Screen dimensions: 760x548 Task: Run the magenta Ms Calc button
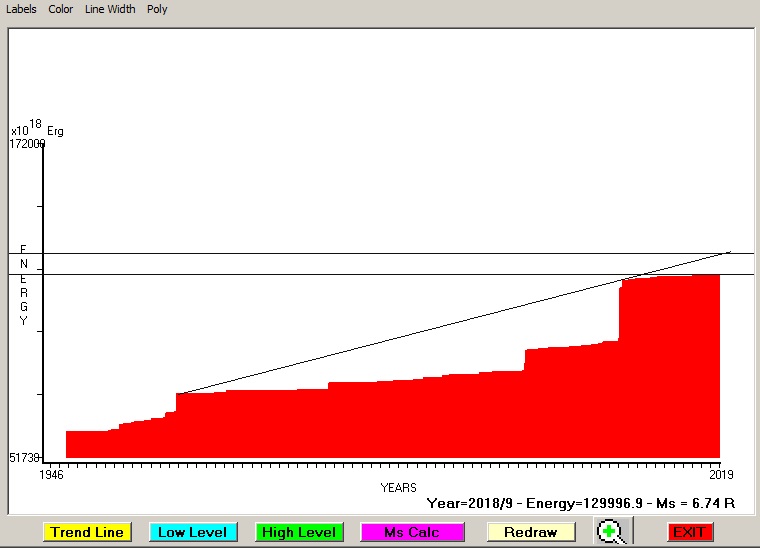(x=412, y=532)
